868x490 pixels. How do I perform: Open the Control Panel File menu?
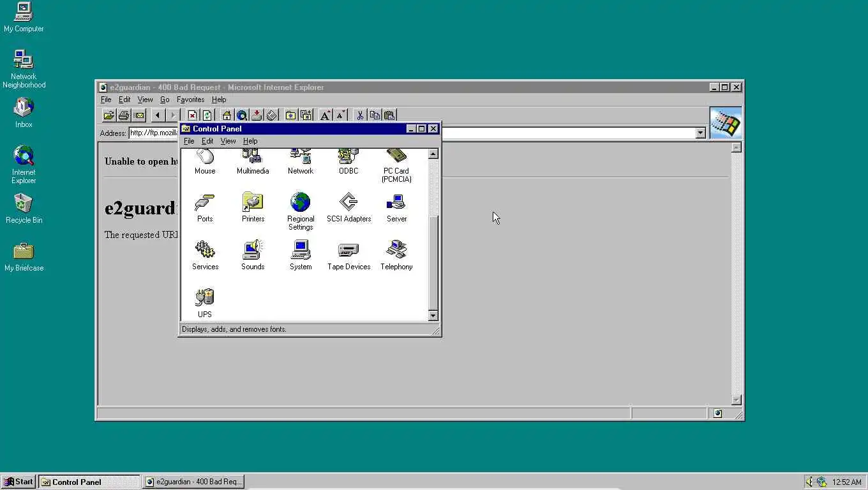pyautogui.click(x=189, y=141)
